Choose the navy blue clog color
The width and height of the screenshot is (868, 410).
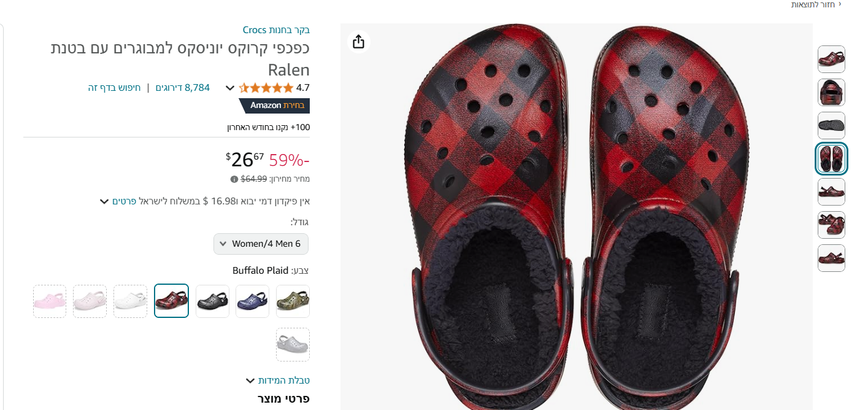click(x=252, y=301)
